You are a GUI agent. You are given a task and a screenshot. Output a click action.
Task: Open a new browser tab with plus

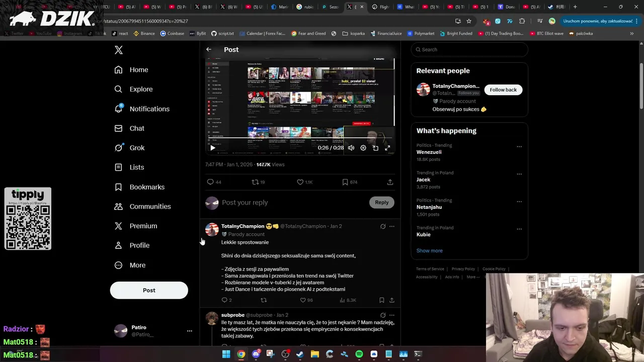(575, 7)
